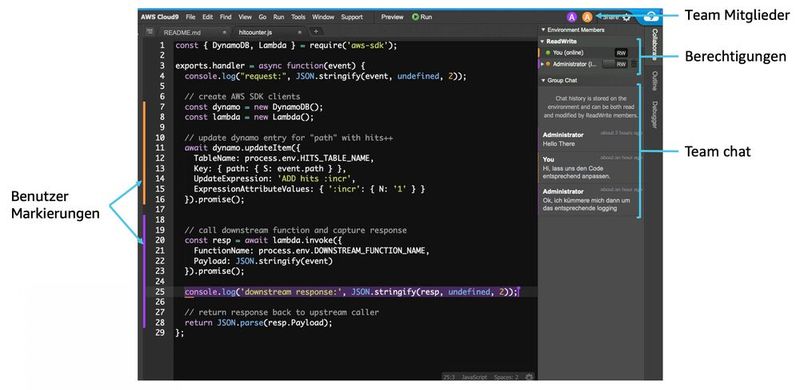Collapse the ReadWrite members group
This screenshot has height=390, width=800.
[x=543, y=41]
